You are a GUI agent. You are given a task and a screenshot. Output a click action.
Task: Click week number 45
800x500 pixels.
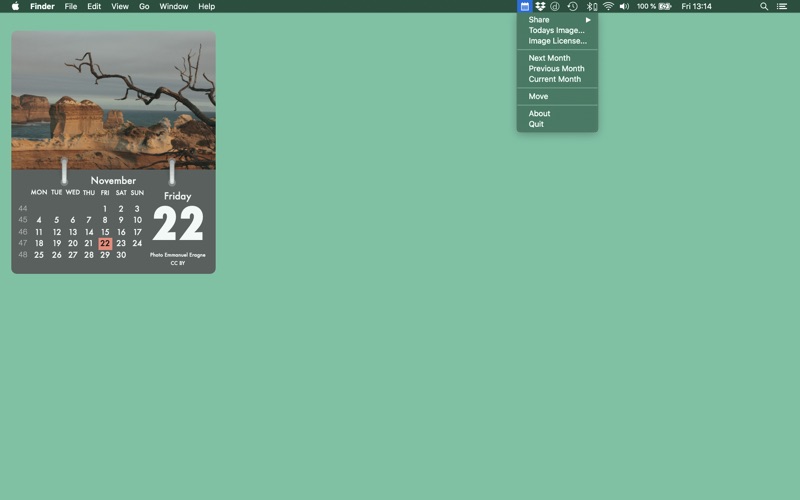pyautogui.click(x=22, y=219)
